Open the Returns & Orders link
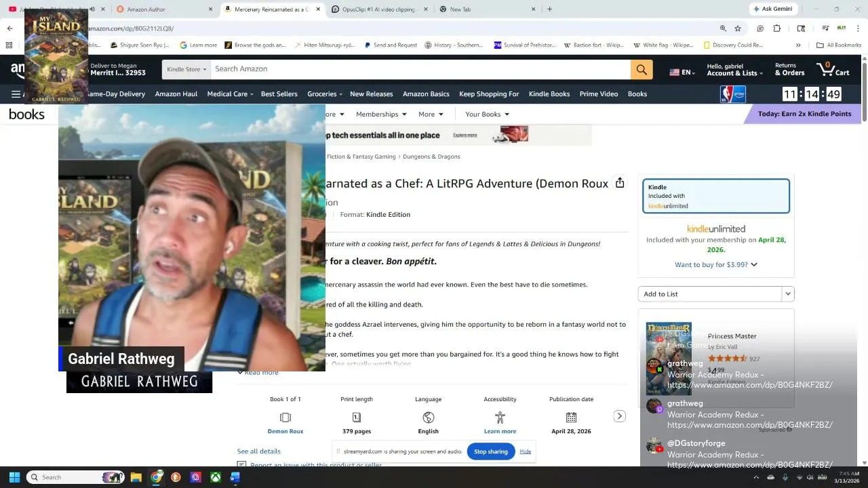868x488 pixels. 789,69
